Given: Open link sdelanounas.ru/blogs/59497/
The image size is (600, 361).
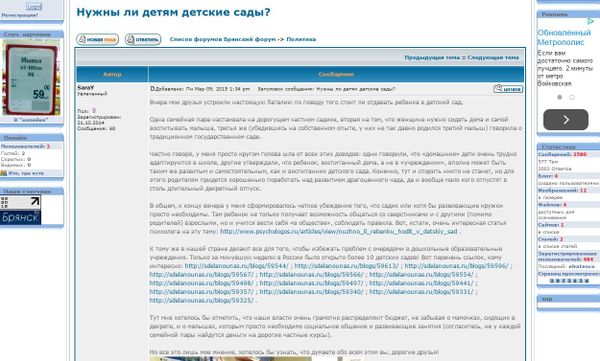Looking at the screenshot, I should [x=311, y=283].
